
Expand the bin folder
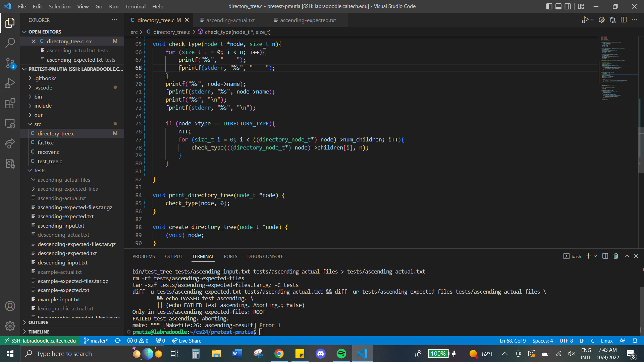tap(38, 97)
